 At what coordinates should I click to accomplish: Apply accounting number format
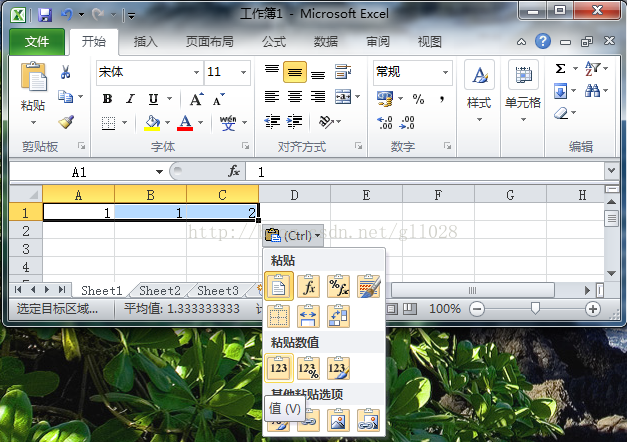click(x=385, y=98)
